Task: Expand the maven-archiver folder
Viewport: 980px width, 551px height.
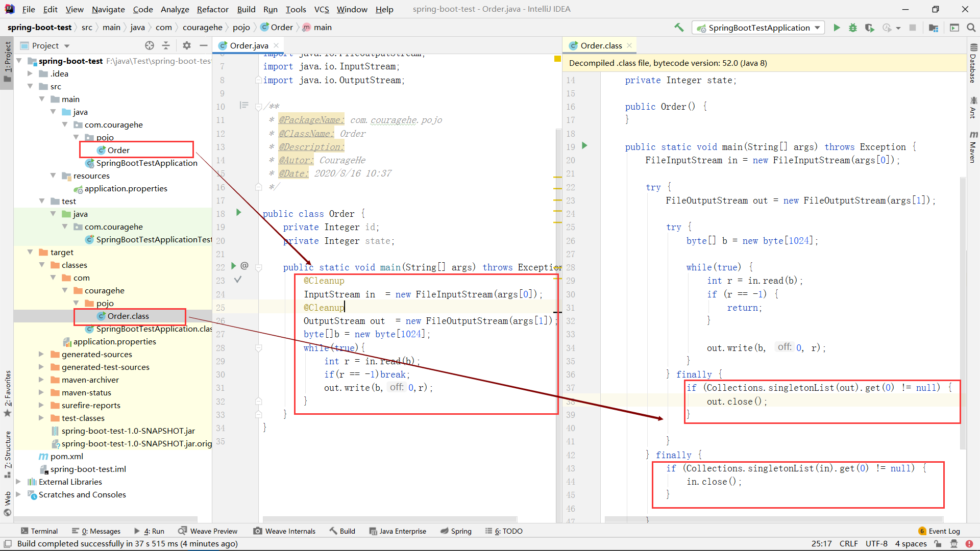Action: 42,380
